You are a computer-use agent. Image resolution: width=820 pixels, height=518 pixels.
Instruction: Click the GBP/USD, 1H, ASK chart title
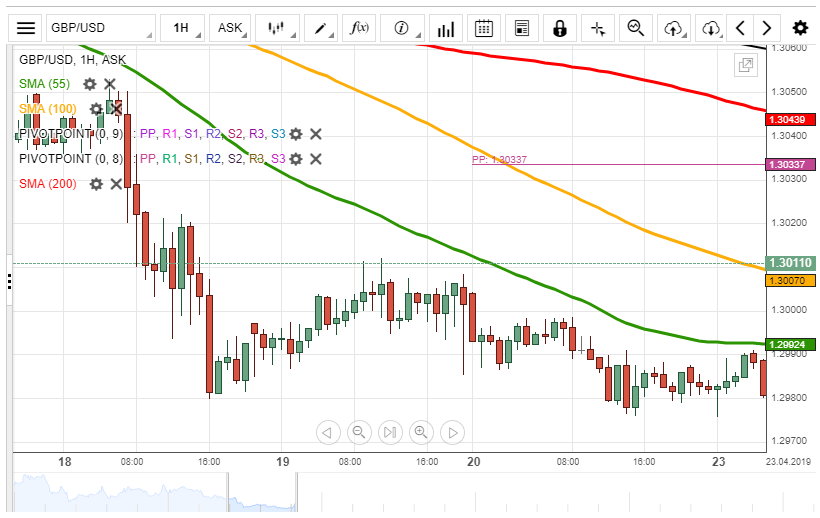point(73,60)
